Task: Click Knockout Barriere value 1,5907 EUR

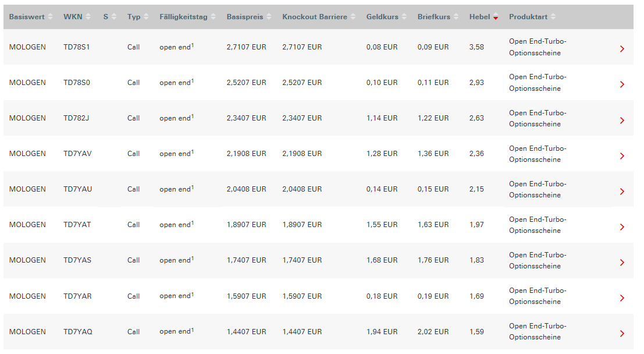Action: point(302,296)
